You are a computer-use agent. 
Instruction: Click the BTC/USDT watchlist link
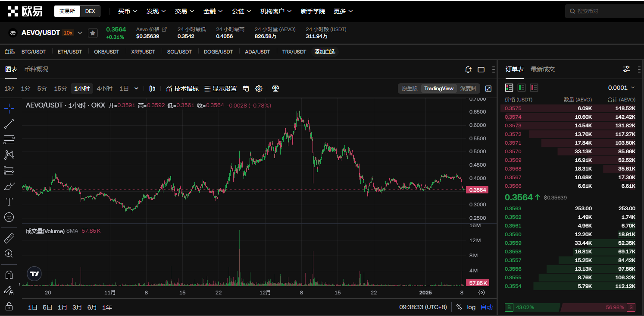(34, 52)
